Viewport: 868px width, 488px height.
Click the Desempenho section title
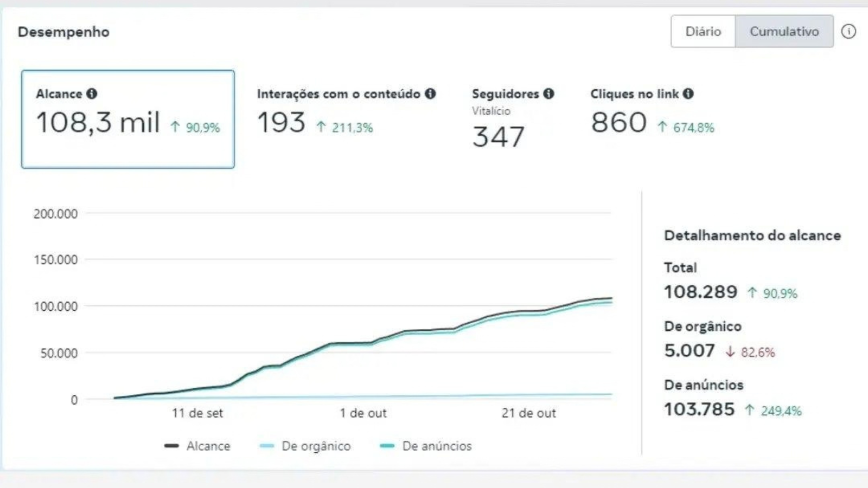pos(63,32)
